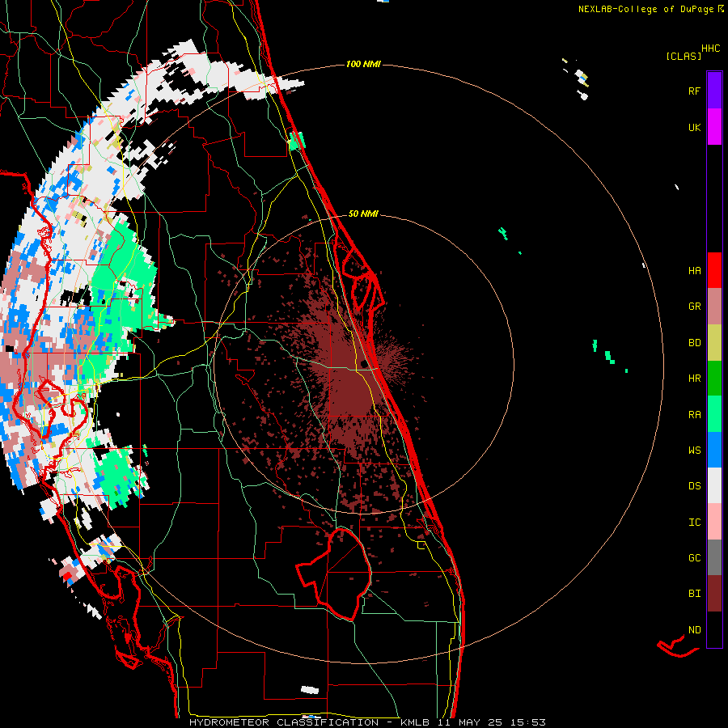Click the WS legend label

pyautogui.click(x=694, y=450)
